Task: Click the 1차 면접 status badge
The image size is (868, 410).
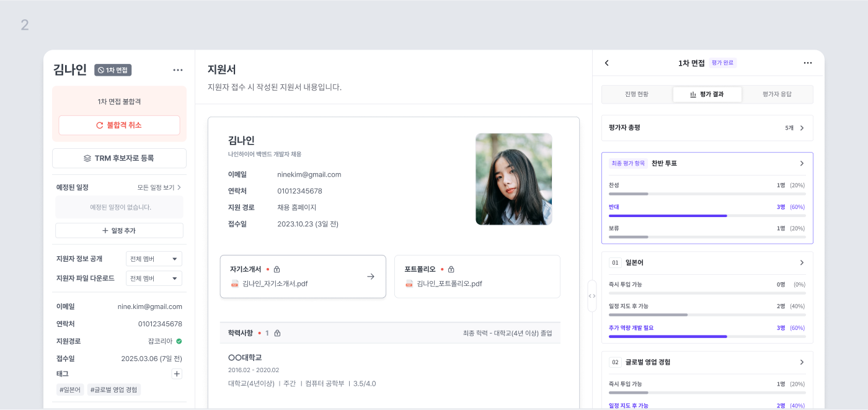Action: 113,70
